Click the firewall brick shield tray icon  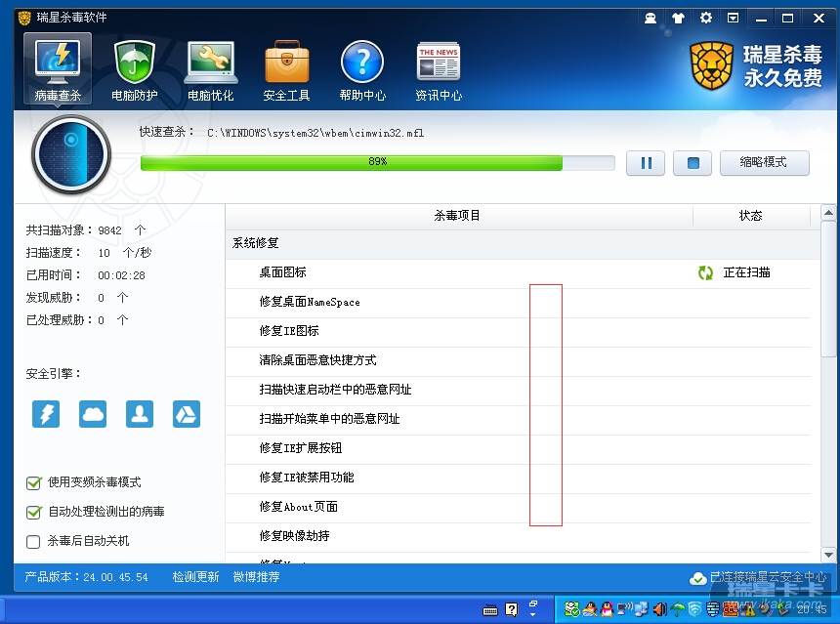coord(712,609)
